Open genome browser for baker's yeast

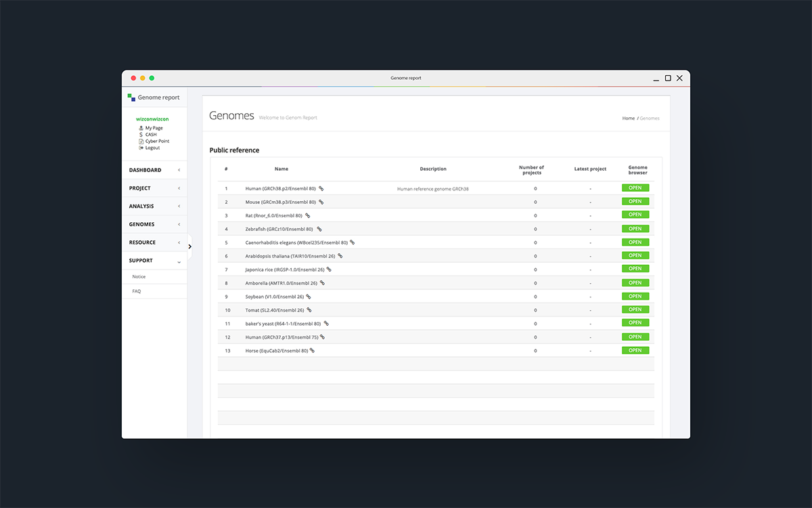click(x=635, y=323)
